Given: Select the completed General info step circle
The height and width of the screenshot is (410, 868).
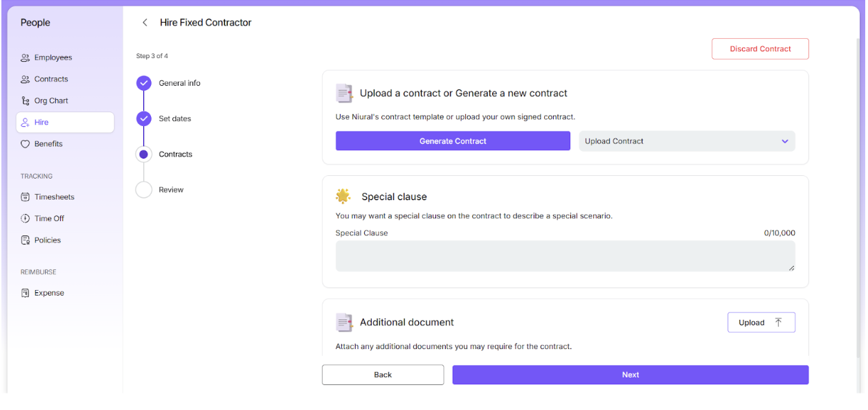Looking at the screenshot, I should pos(143,83).
